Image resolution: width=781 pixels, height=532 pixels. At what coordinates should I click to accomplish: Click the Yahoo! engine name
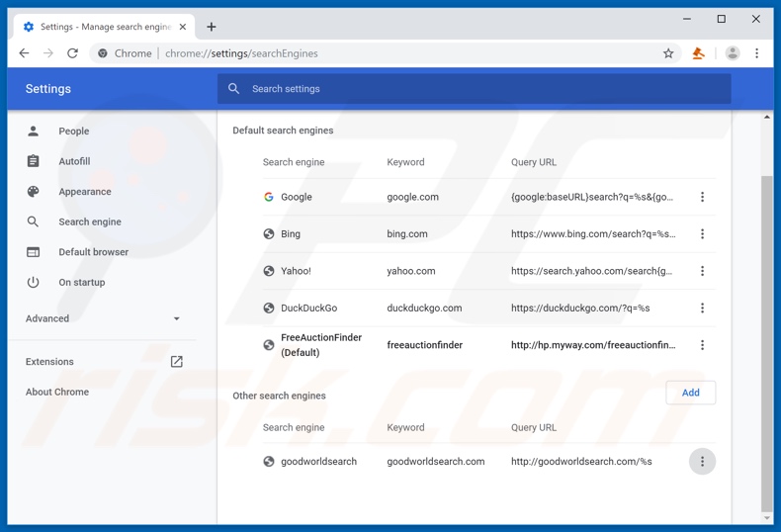[296, 271]
